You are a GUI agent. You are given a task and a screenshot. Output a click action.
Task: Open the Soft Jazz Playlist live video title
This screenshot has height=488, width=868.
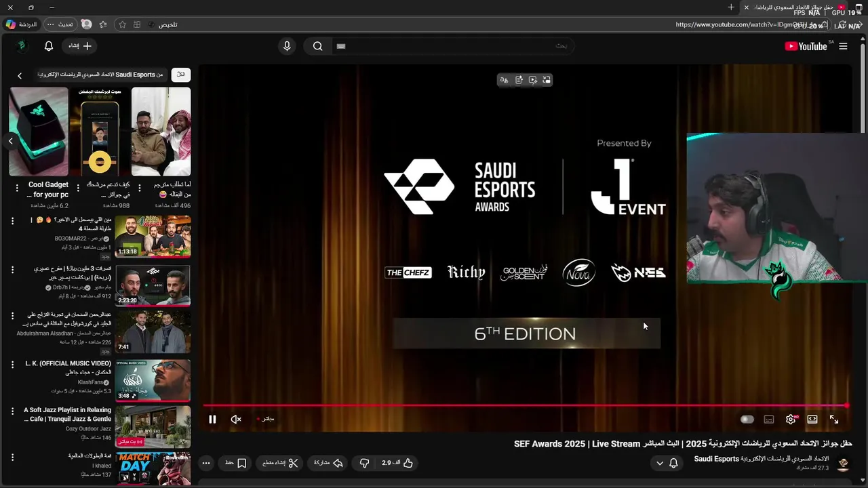[67, 415]
